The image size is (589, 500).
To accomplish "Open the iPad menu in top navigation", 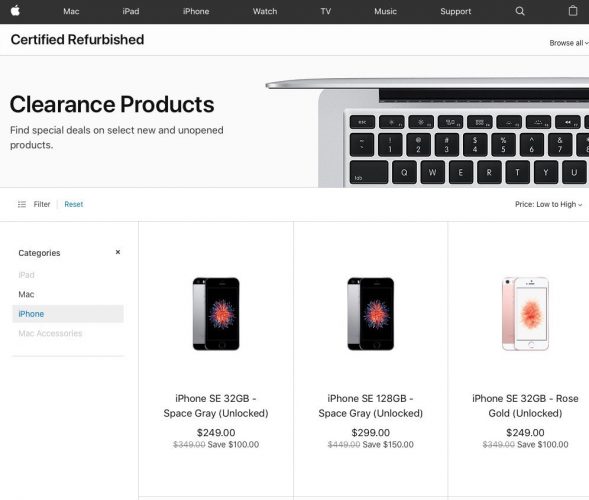I will 131,11.
